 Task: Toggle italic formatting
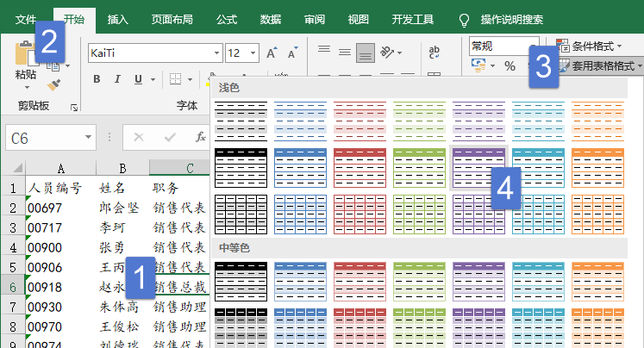click(x=117, y=78)
